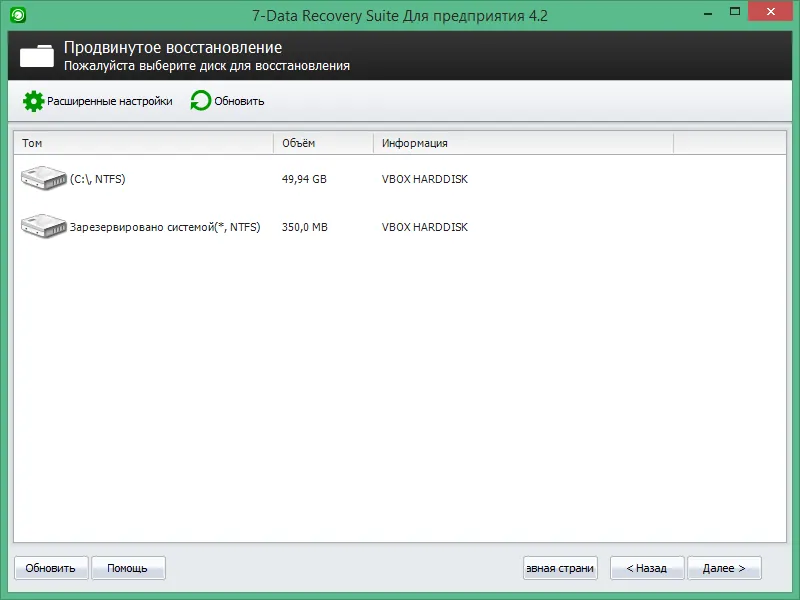Image resolution: width=800 pixels, height=600 pixels.
Task: Click 'VBOX HARDDISK' info for C: drive
Action: [x=424, y=179]
